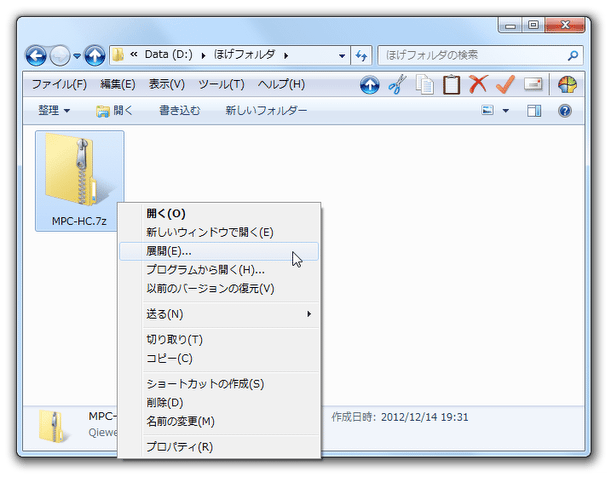Expand the arrow after Data (D:)

(x=203, y=56)
